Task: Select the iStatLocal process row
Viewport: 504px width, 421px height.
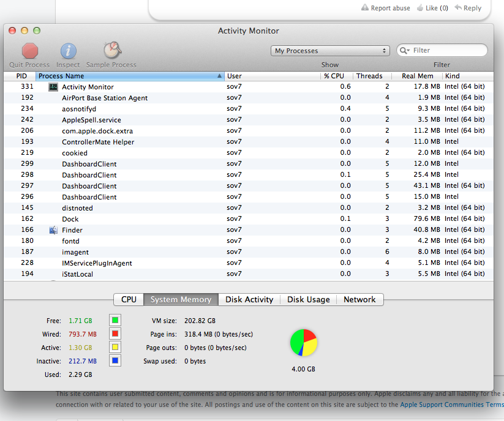Action: [249, 274]
